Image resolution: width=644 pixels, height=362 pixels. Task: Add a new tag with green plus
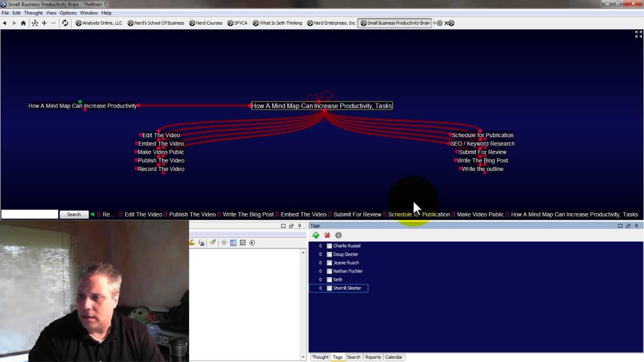tap(316, 235)
